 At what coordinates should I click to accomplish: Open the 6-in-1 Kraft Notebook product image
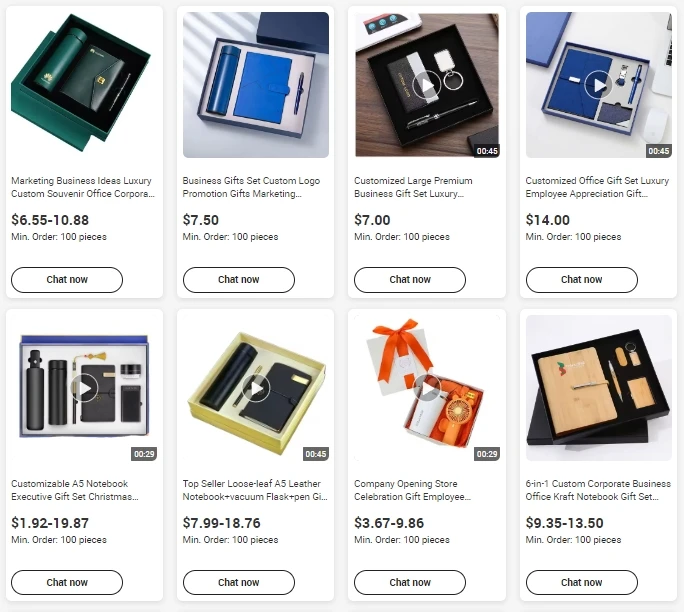[598, 388]
